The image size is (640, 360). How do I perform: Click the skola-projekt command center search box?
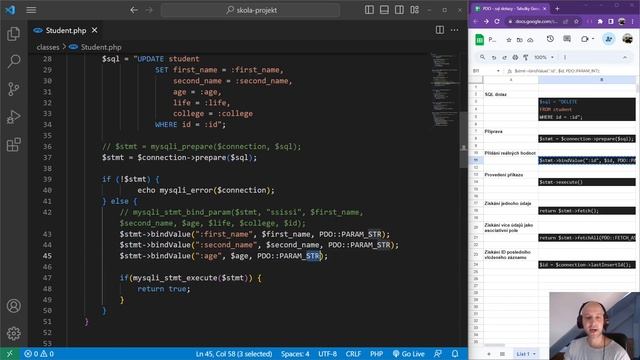tap(251, 10)
